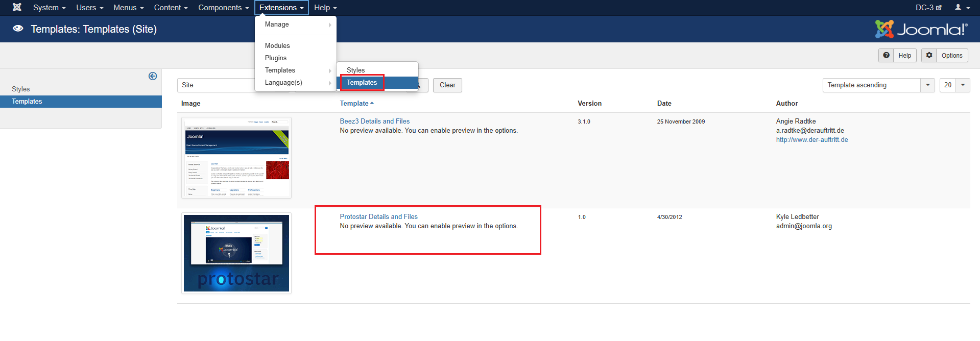Viewport: 980px width, 341px height.
Task: Click the Beez3 template thumbnail
Action: coord(236,158)
